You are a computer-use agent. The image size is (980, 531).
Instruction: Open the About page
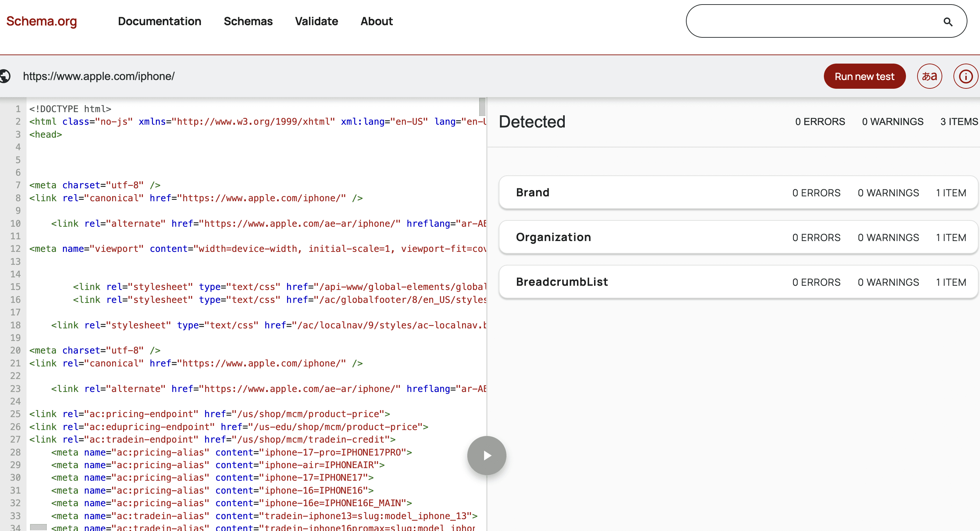pyautogui.click(x=376, y=21)
